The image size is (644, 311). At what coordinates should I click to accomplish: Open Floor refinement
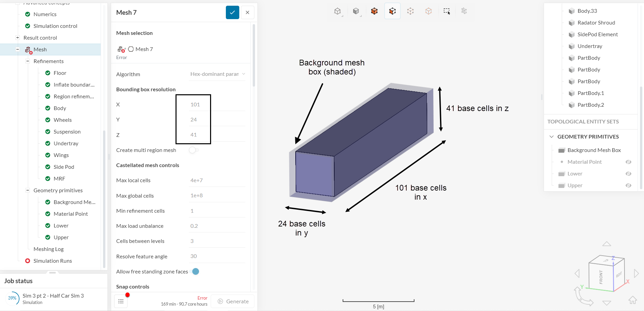60,73
